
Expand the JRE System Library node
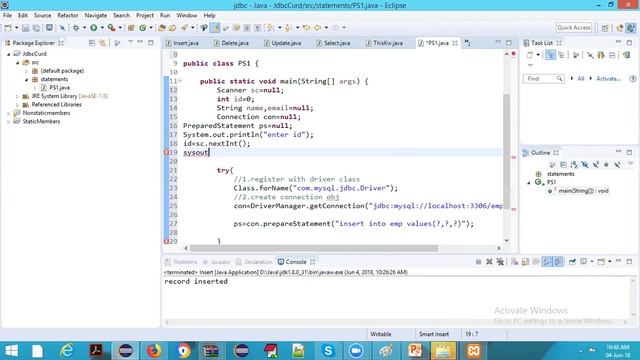[x=18, y=96]
